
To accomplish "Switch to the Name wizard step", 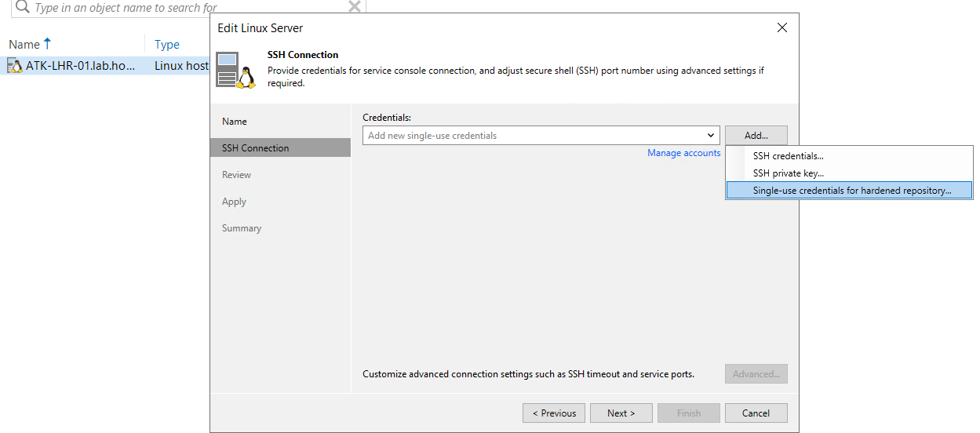I will 235,122.
